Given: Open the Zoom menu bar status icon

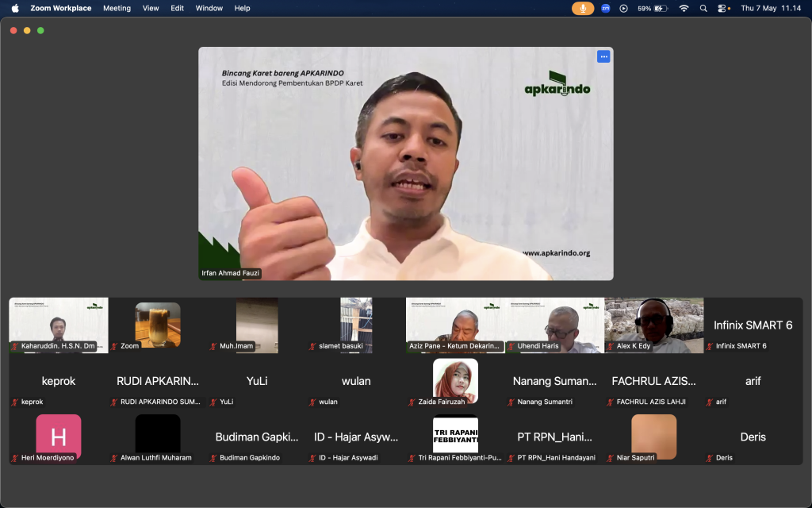Looking at the screenshot, I should tap(605, 8).
